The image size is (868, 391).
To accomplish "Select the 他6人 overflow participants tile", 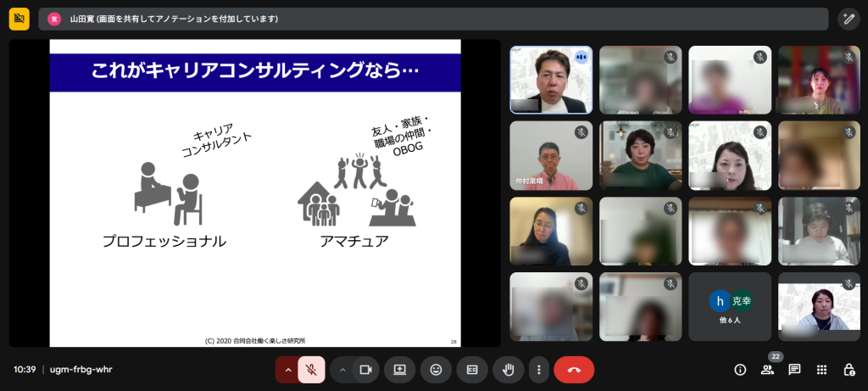I will (729, 306).
